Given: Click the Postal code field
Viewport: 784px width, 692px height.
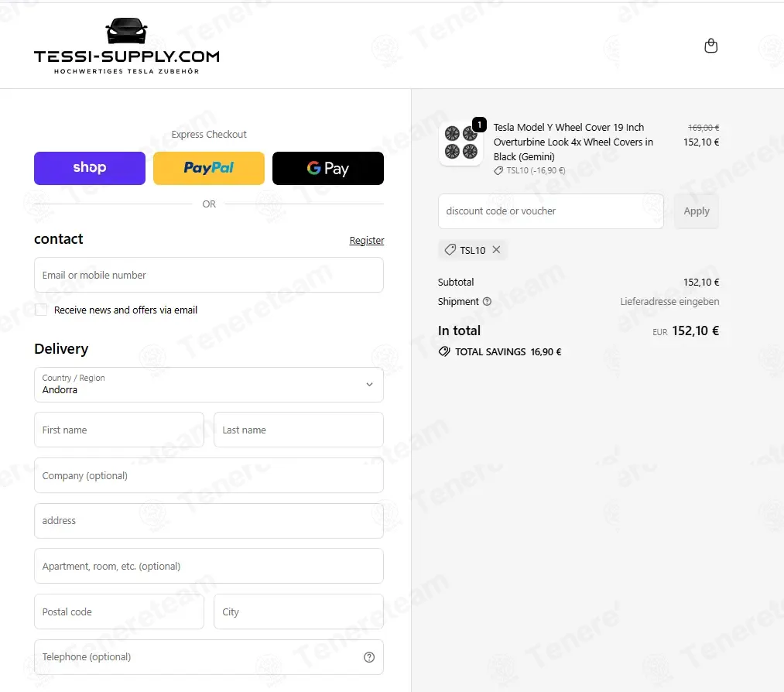Looking at the screenshot, I should (119, 611).
